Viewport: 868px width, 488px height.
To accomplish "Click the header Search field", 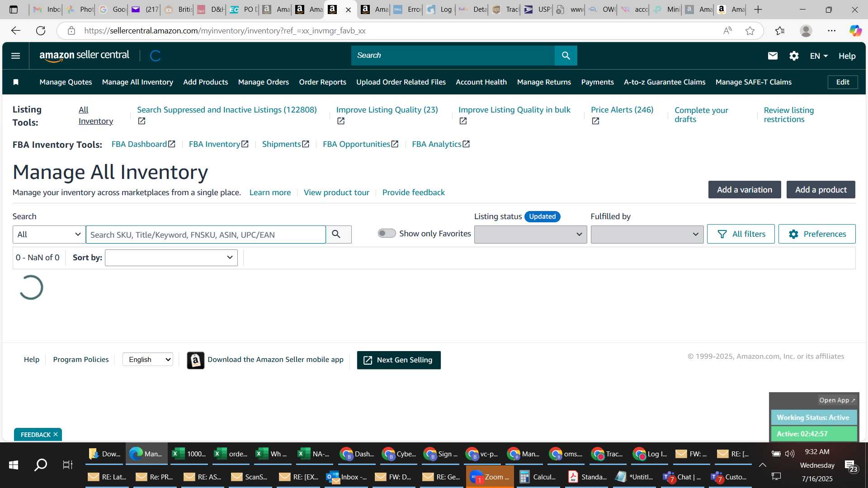I will pyautogui.click(x=453, y=56).
